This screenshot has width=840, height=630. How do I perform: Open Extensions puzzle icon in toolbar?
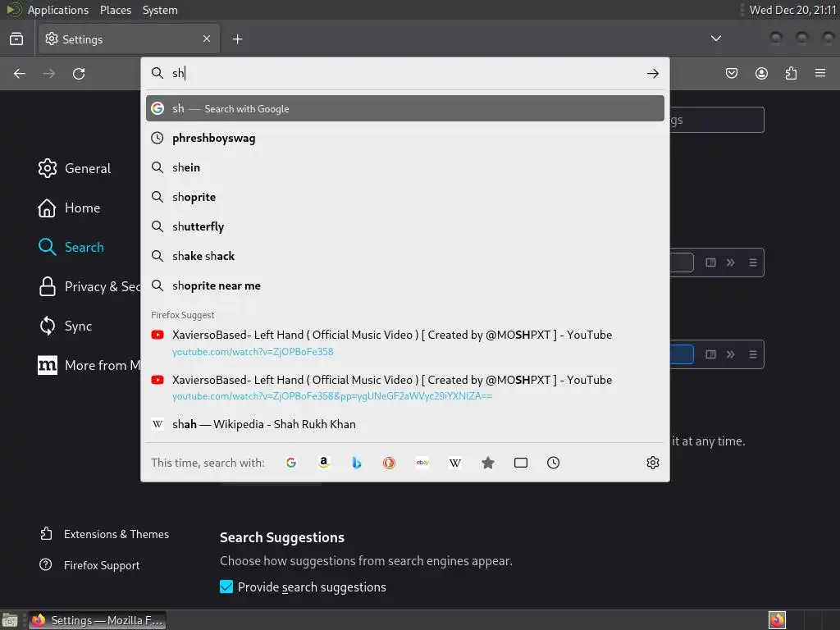(791, 73)
